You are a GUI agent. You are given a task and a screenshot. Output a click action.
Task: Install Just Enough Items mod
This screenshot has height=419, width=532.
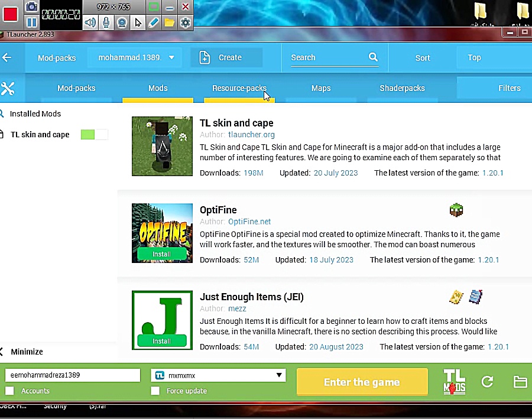pyautogui.click(x=162, y=341)
